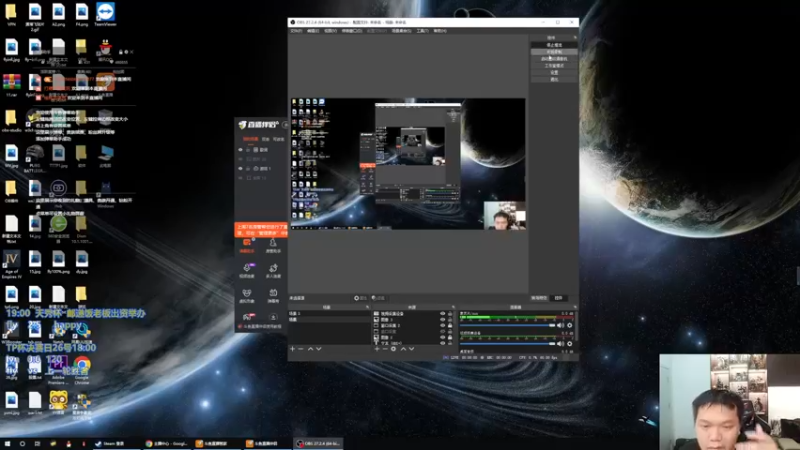The width and height of the screenshot is (800, 450).
Task: Click the OBS preview canvas
Action: pos(408,163)
